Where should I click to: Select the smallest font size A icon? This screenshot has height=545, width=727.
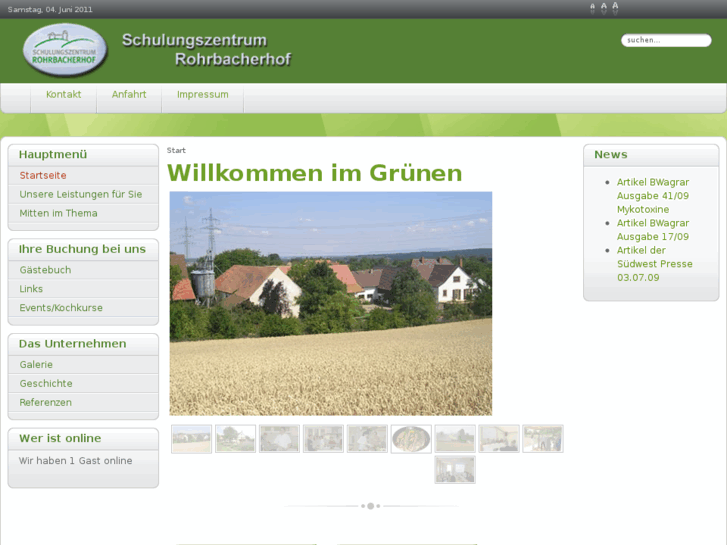(x=592, y=9)
